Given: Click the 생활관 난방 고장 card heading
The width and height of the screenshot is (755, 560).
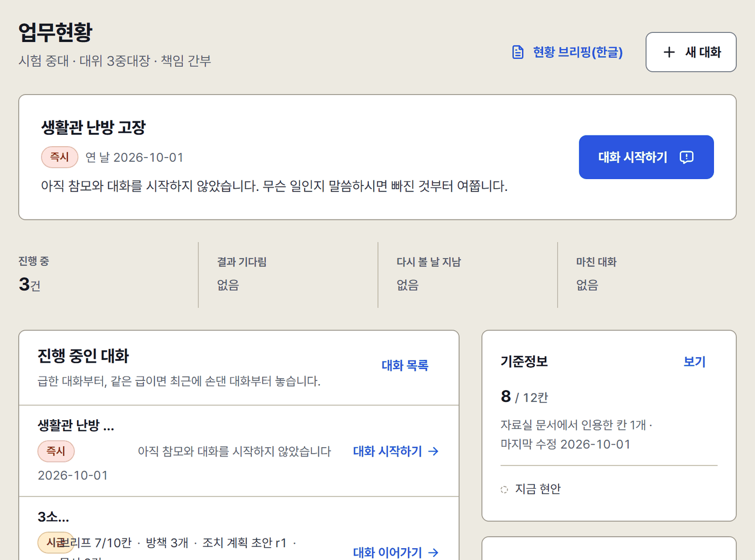Looking at the screenshot, I should (x=94, y=127).
